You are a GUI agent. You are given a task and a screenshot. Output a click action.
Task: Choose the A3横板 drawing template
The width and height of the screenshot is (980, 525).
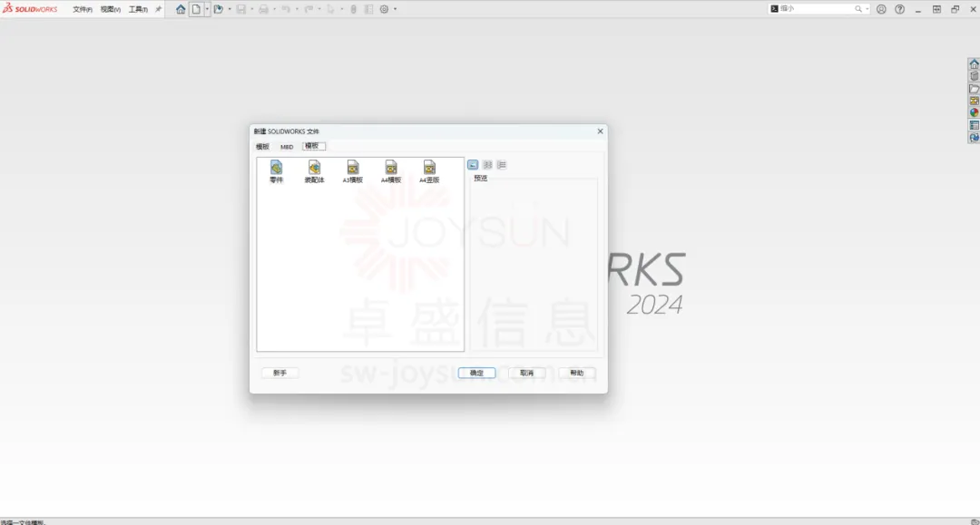click(353, 168)
